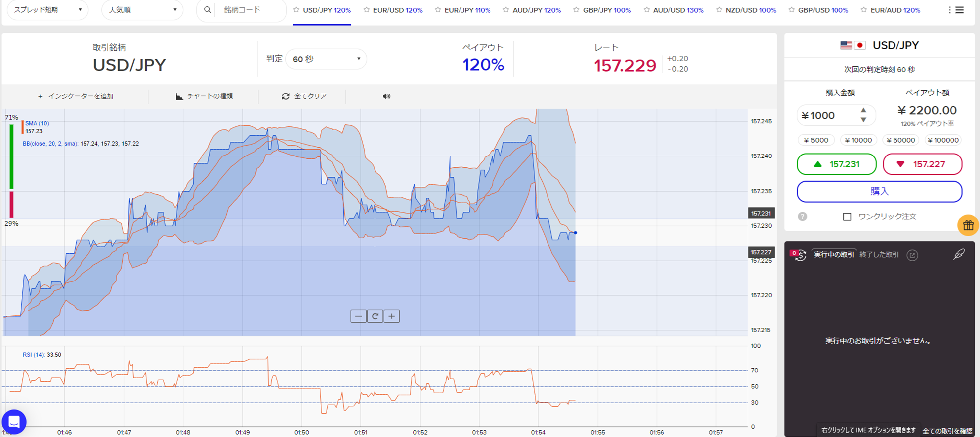Zoom in chart with plus button
Screen dimensions: 980x437
(392, 316)
